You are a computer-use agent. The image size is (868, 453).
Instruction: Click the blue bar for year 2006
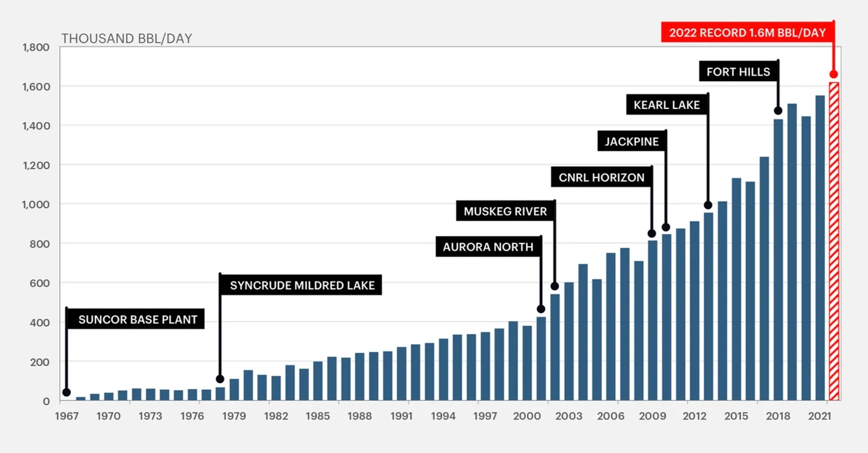click(x=610, y=327)
